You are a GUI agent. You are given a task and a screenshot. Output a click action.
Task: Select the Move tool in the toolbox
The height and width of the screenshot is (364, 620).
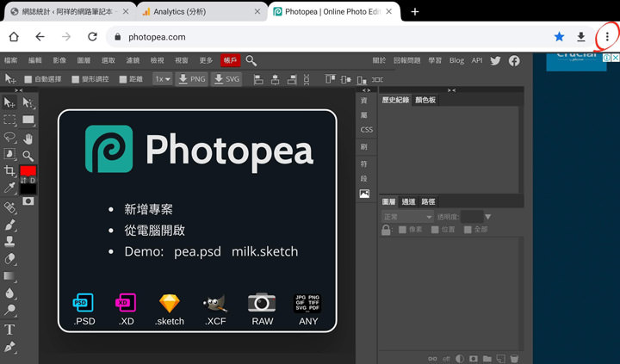tap(9, 103)
